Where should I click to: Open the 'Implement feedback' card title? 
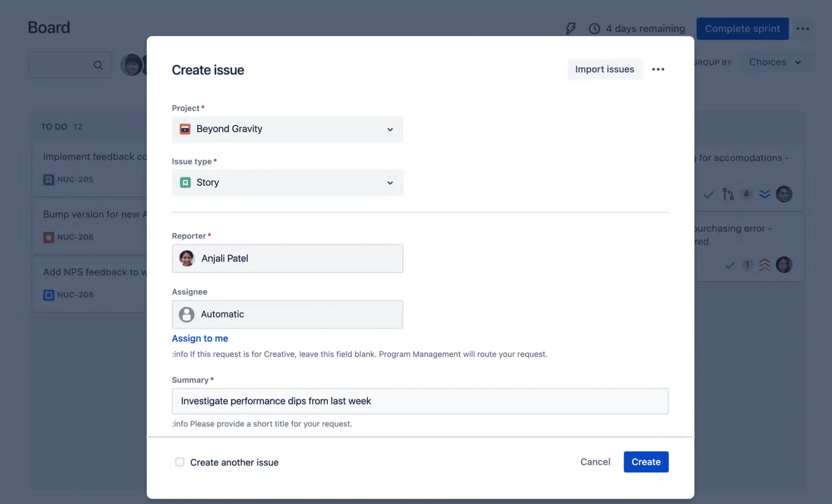[x=95, y=157]
